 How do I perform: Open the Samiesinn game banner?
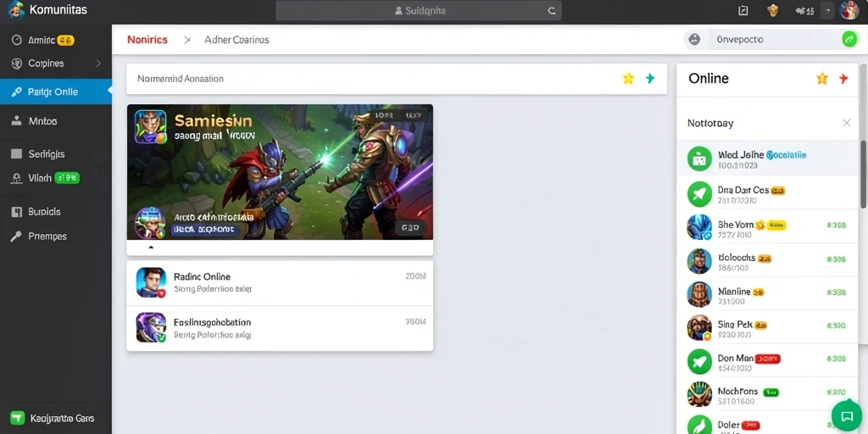click(x=280, y=172)
